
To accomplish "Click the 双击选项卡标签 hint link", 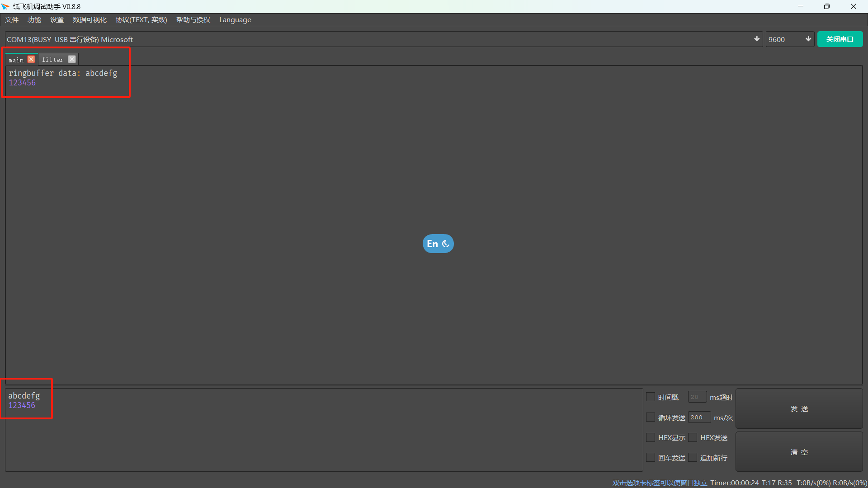I will 660,483.
